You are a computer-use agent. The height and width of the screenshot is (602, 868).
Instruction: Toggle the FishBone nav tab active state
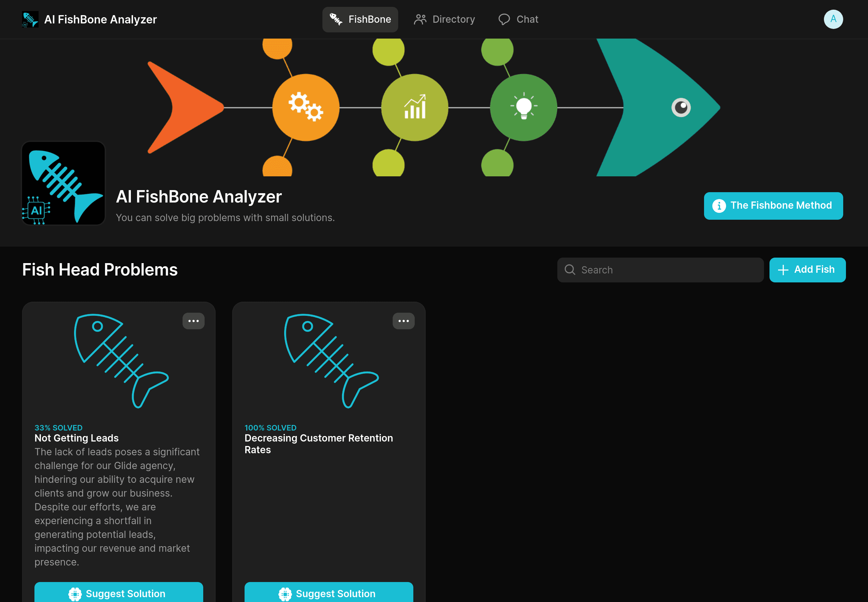pos(360,19)
